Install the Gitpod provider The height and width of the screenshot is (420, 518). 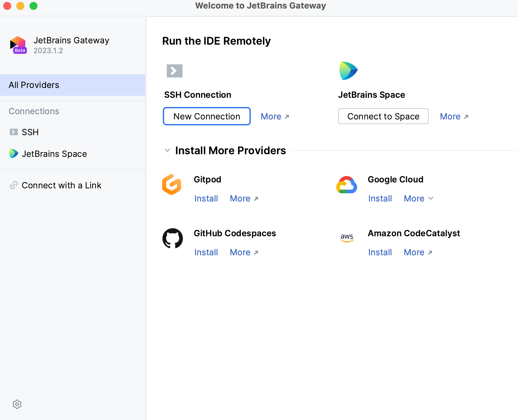point(206,199)
